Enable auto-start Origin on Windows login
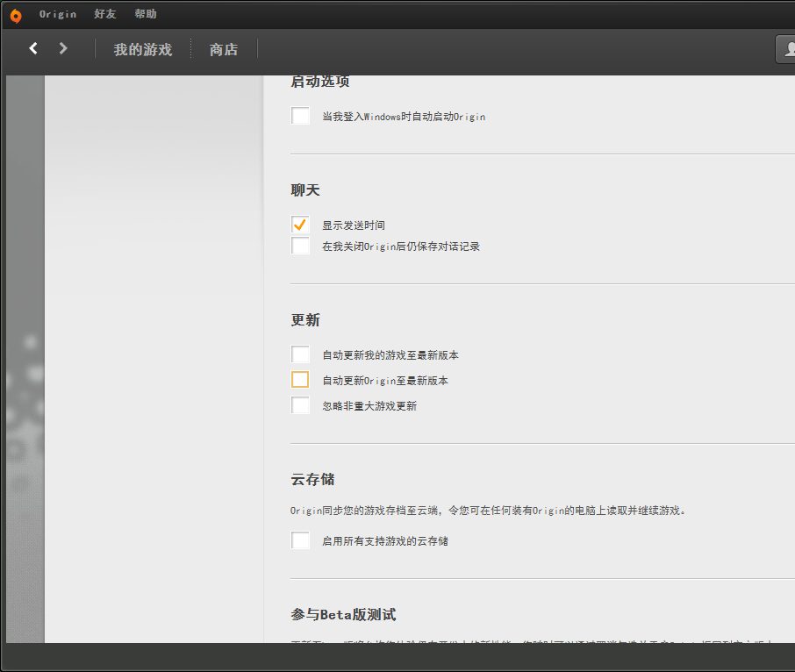This screenshot has height=672, width=795. point(300,116)
